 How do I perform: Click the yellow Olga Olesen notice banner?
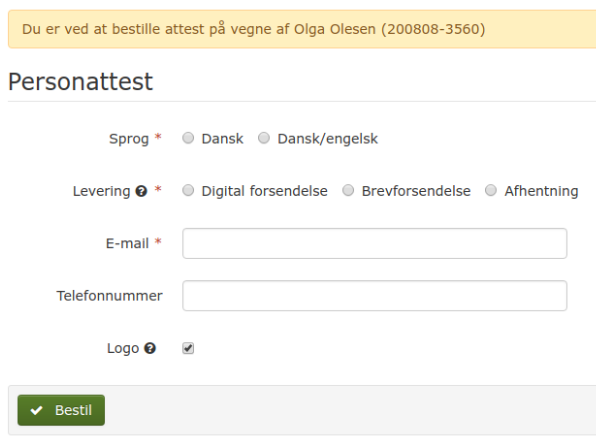click(x=302, y=29)
